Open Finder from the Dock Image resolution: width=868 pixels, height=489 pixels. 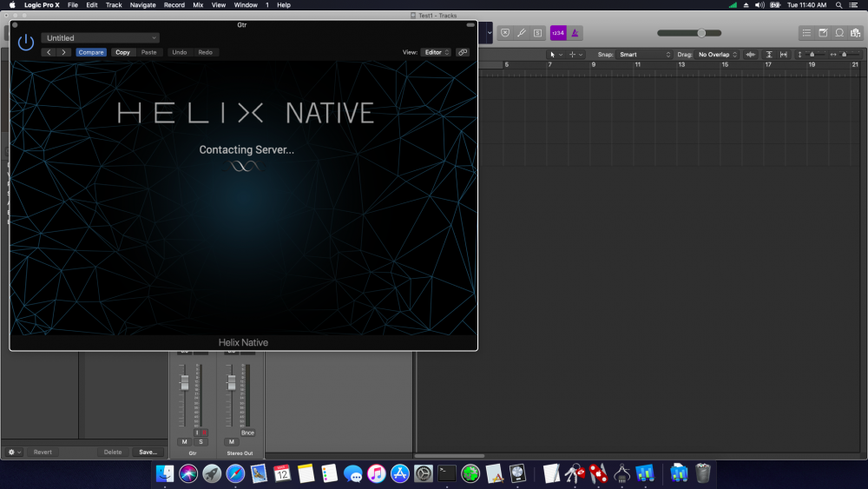165,473
